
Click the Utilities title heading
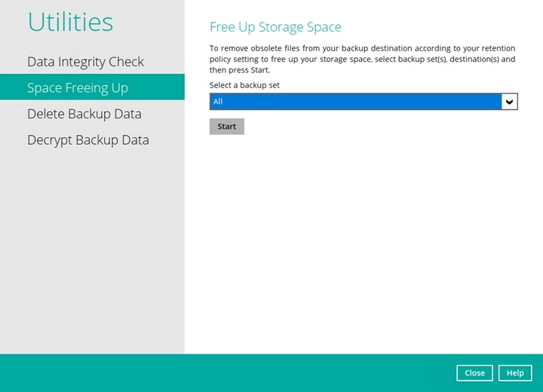click(70, 22)
